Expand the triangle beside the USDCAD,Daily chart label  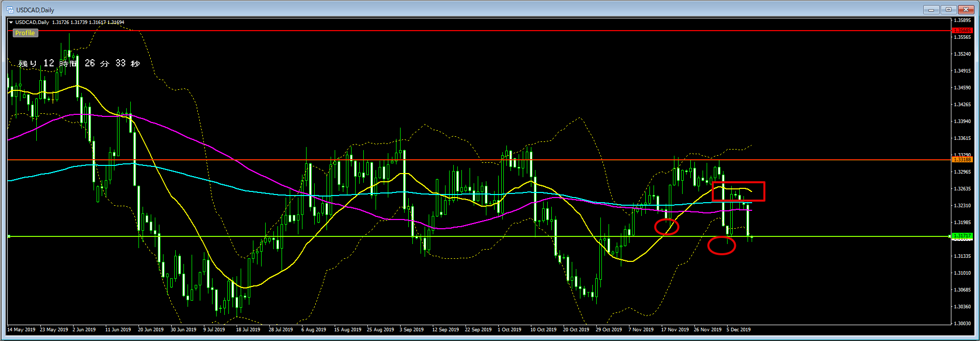coord(11,22)
